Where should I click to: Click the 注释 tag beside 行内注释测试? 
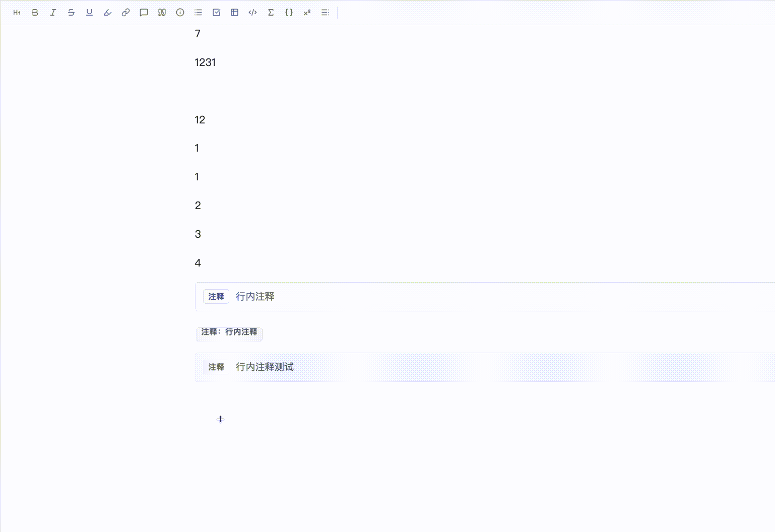point(216,367)
